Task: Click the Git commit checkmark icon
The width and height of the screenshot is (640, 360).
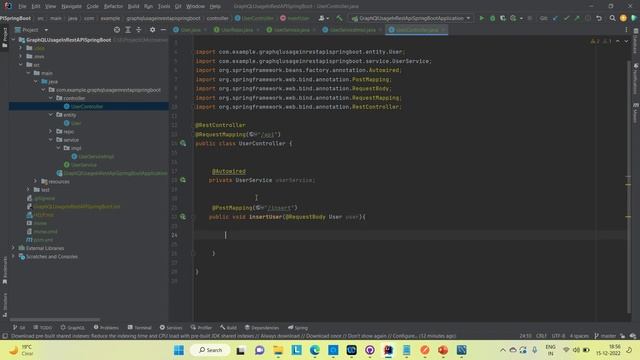Action: coord(566,18)
